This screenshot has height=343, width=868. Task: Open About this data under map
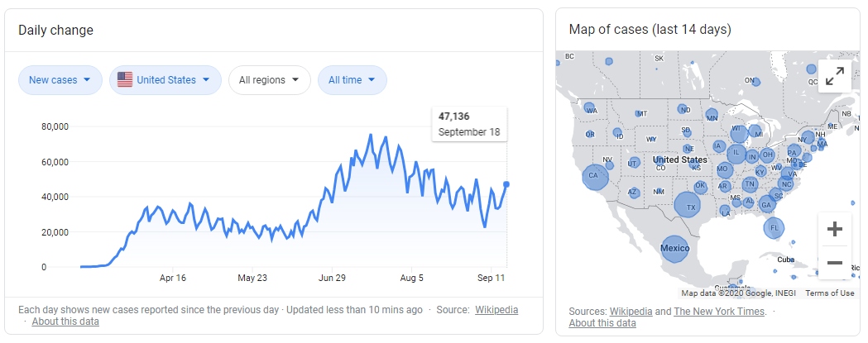point(602,323)
